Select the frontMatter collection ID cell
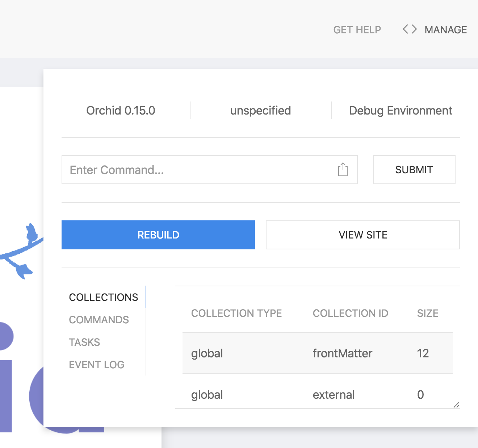This screenshot has width=478, height=448. coord(343,353)
